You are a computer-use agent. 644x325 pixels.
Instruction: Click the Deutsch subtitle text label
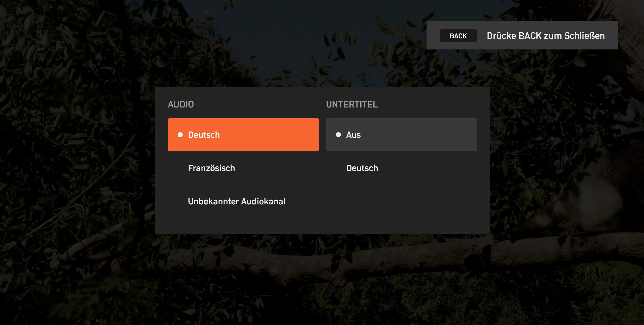[x=362, y=168]
